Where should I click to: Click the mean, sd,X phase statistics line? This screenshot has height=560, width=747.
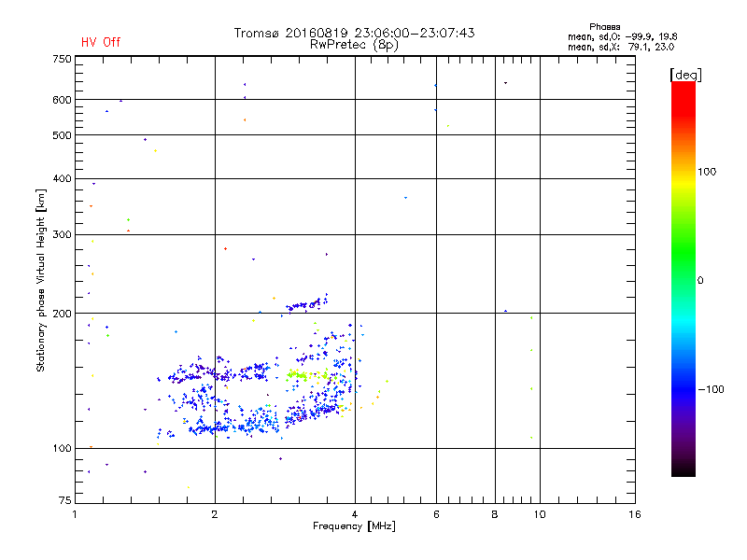[x=621, y=47]
